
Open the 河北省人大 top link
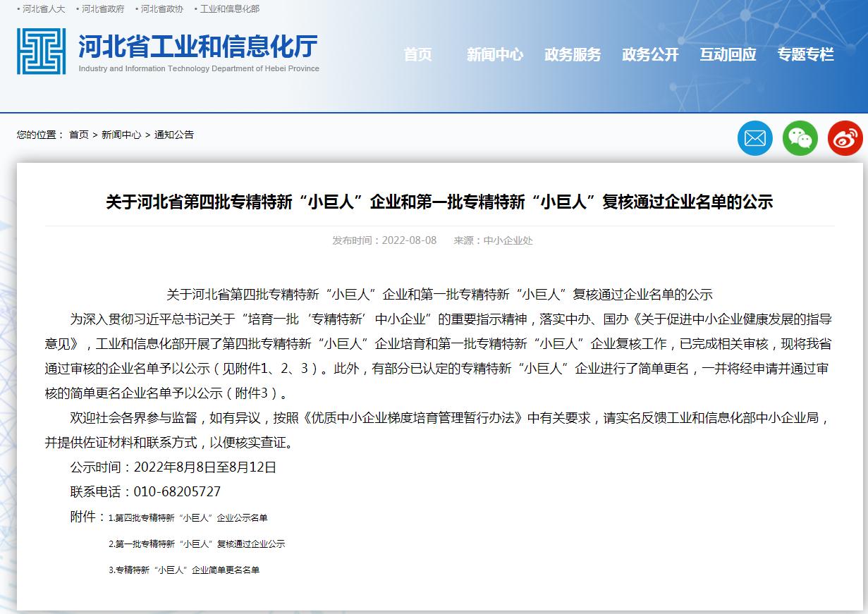[44, 9]
